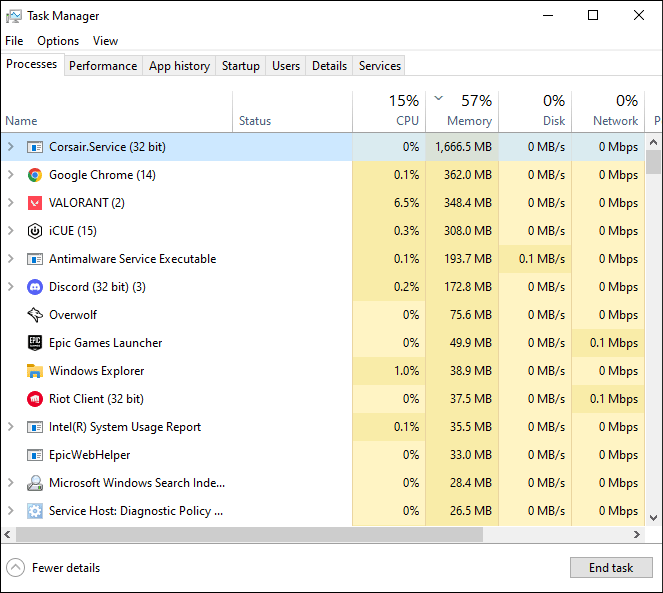This screenshot has height=593, width=663.
Task: Click the 1,666.5 MB memory cell
Action: coord(462,147)
